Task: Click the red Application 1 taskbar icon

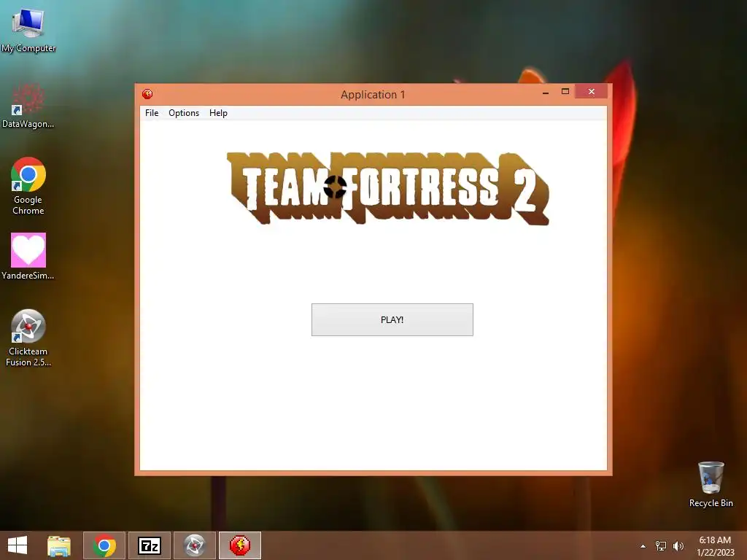Action: pyautogui.click(x=239, y=545)
